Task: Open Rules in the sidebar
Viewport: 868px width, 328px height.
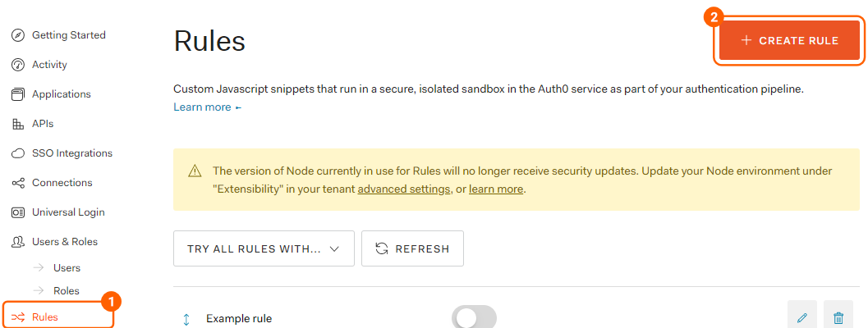Action: tap(45, 317)
